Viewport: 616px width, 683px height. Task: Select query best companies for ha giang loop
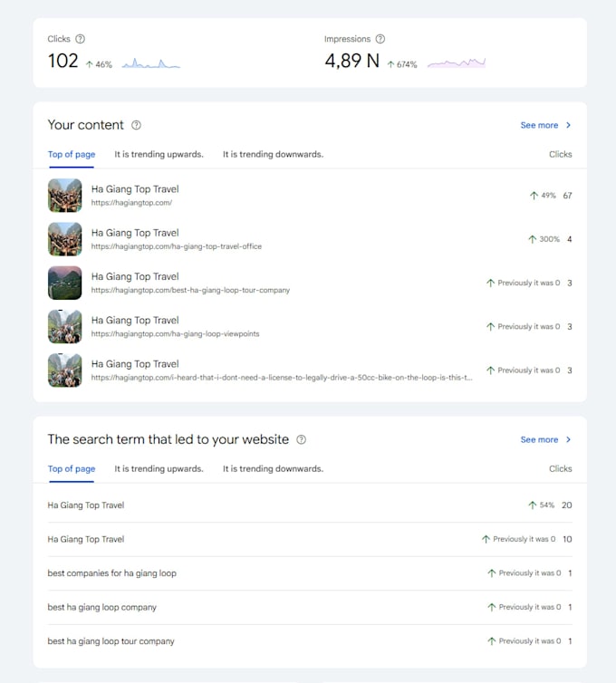click(112, 573)
